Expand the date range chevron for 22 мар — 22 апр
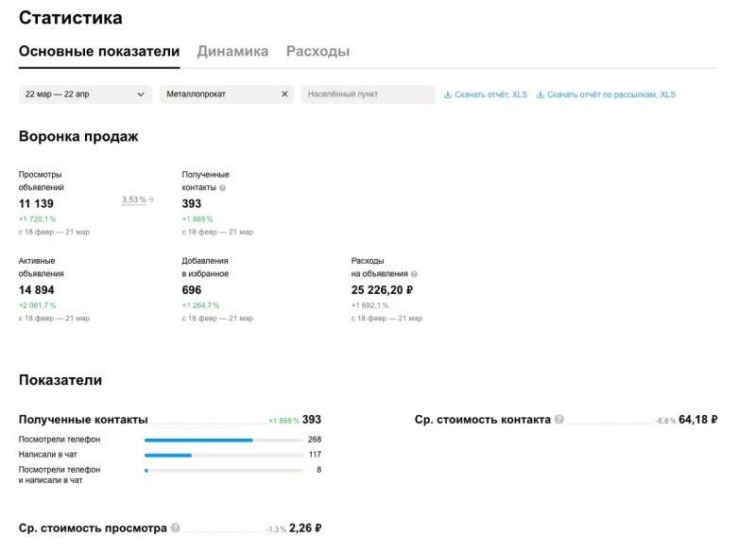Viewport: 756px width, 554px height. point(141,95)
